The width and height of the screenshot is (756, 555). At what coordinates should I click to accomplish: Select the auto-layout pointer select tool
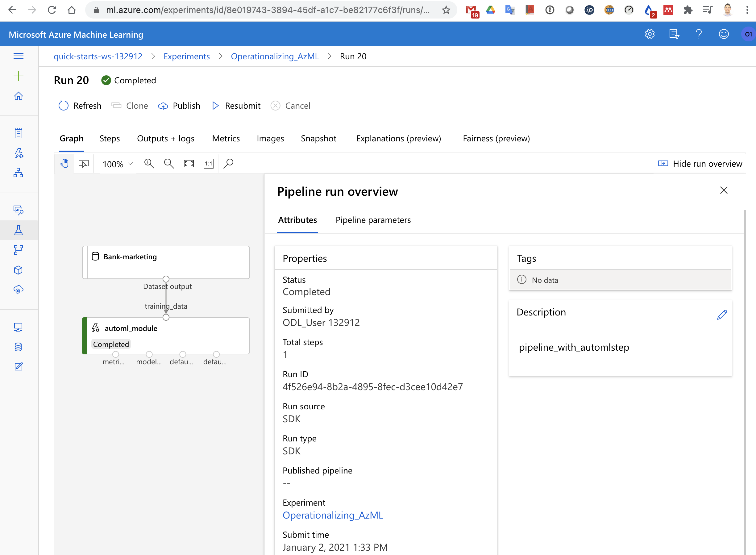point(84,164)
